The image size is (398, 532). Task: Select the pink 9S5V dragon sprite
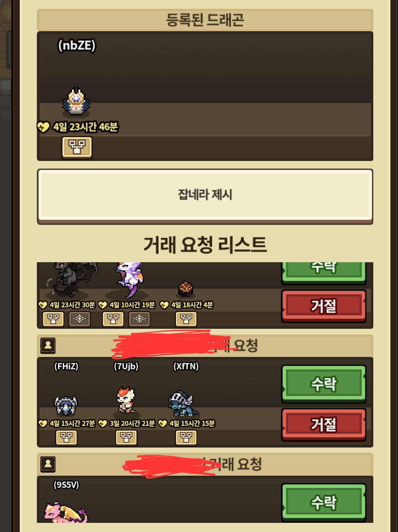pyautogui.click(x=66, y=513)
